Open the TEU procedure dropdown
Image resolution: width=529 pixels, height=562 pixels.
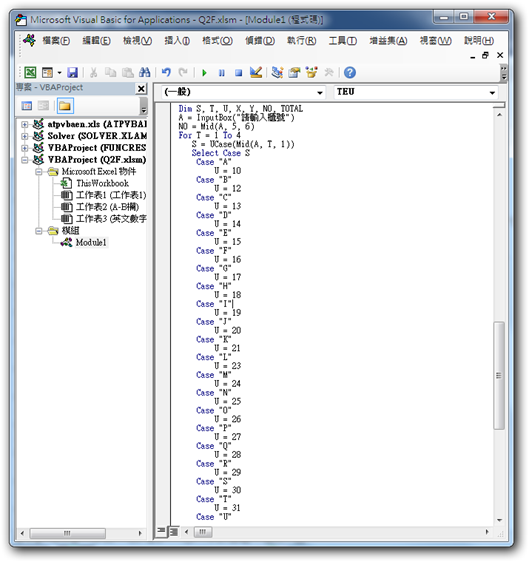(x=492, y=92)
